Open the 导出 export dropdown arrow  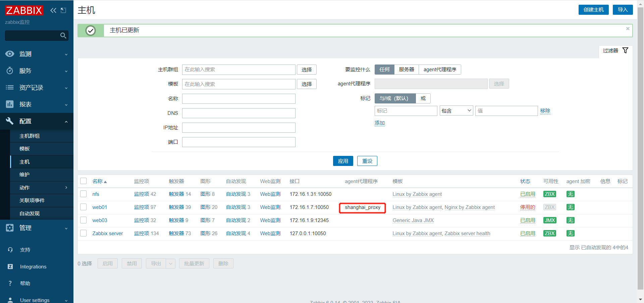170,263
